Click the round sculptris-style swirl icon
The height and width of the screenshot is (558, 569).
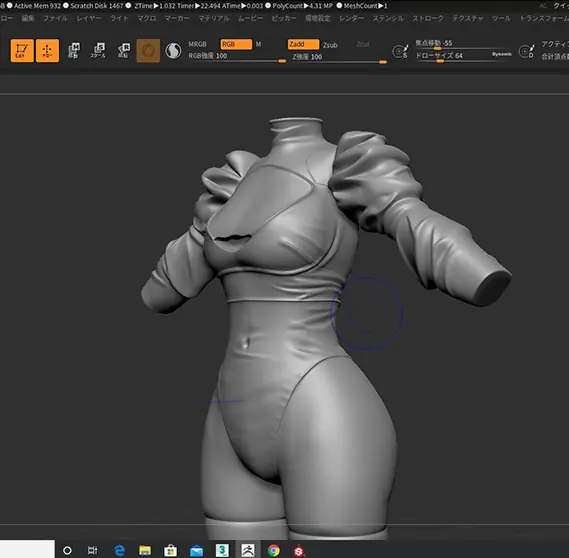[173, 50]
